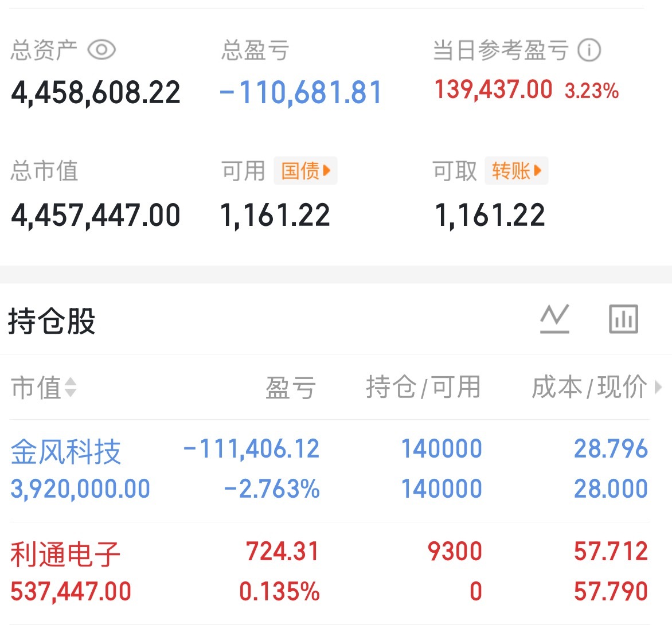Click the 3.23% daily profit percentage
This screenshot has width=672, height=625.
592,91
